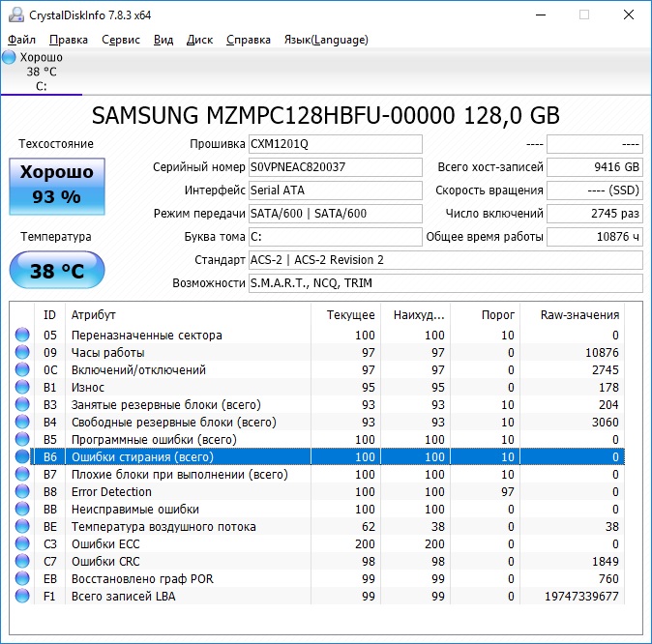
Task: Open the Язык(Language) menu
Action: click(x=326, y=40)
